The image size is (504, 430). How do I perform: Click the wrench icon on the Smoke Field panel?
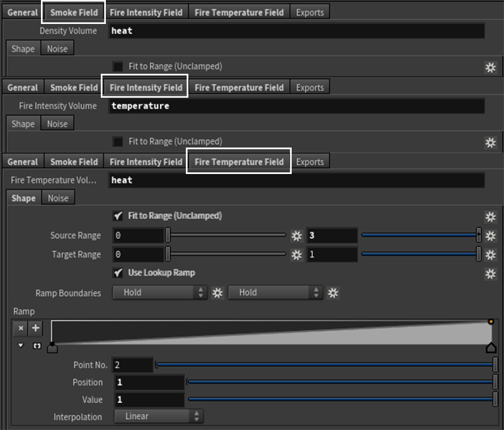[x=491, y=67]
